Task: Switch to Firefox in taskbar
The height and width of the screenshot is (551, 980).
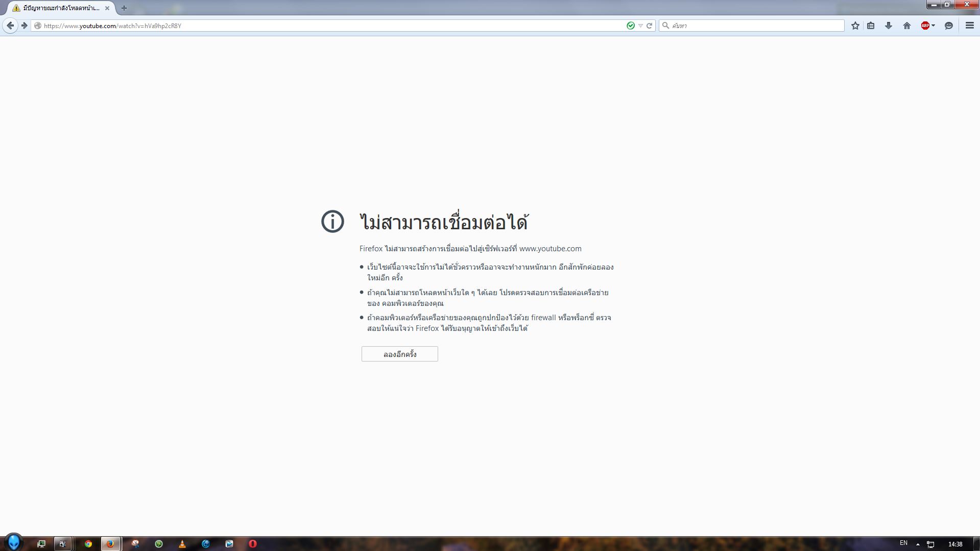Action: (x=110, y=544)
